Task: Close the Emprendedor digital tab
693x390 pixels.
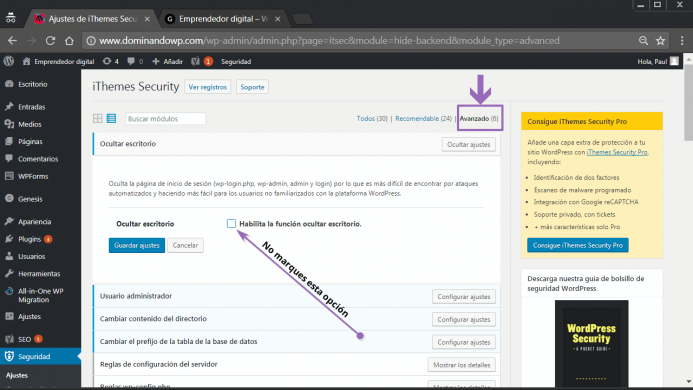Action: [x=278, y=19]
